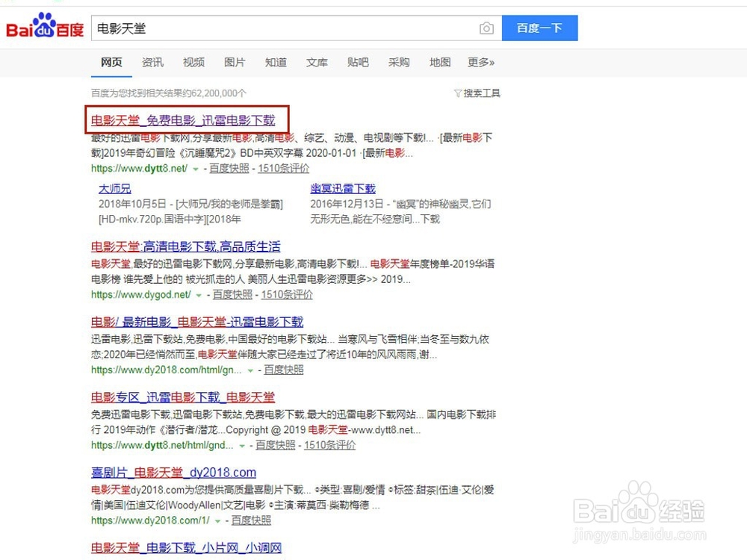Open 百度快照 for dy2018.com/html/gn... result
The width and height of the screenshot is (747, 560).
[x=283, y=370]
